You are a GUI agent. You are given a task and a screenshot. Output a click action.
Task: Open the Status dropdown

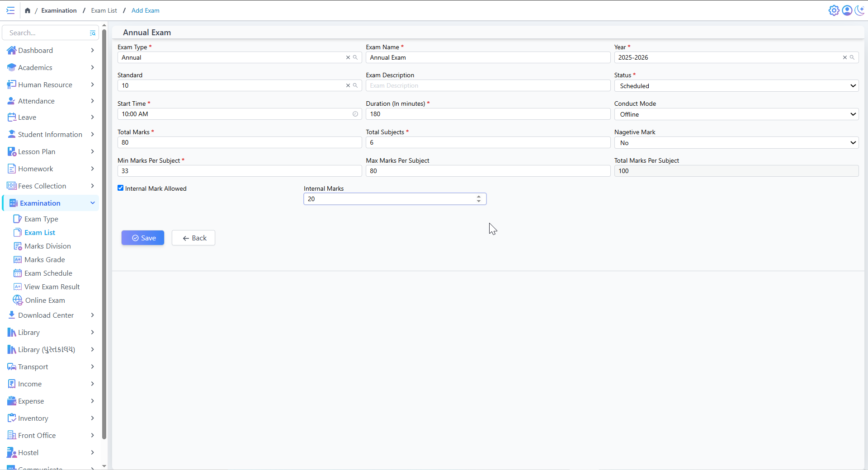point(736,86)
